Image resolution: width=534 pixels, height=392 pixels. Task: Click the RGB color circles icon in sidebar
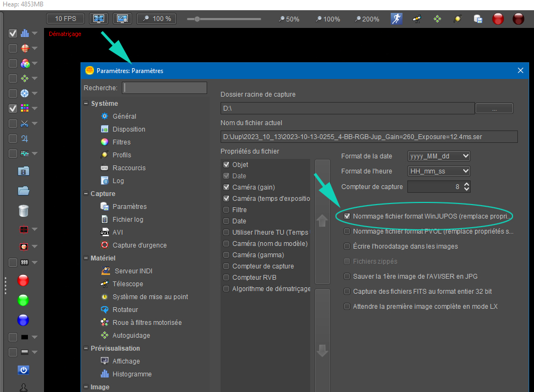pyautogui.click(x=25, y=63)
